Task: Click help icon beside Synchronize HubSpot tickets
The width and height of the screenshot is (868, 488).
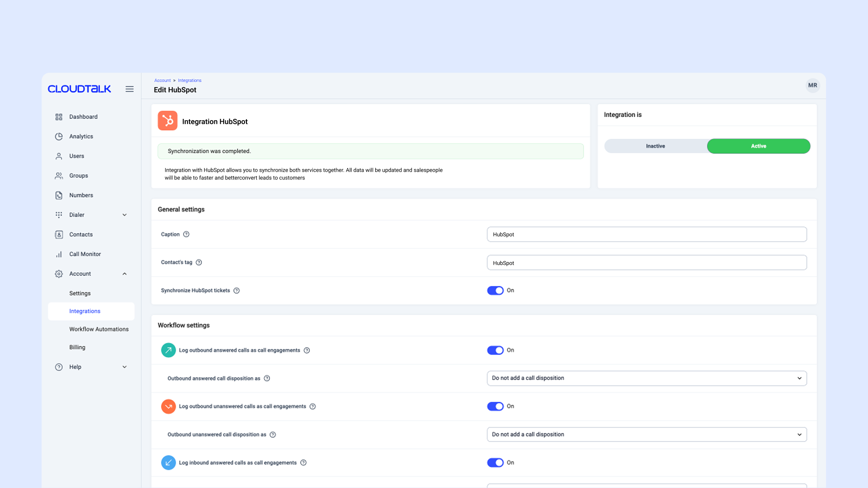Action: (x=236, y=291)
